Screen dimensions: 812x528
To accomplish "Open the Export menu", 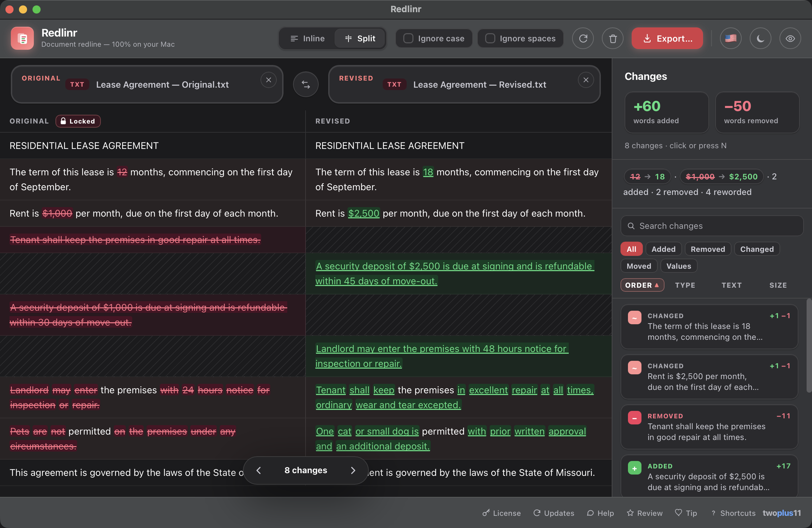I will click(667, 39).
